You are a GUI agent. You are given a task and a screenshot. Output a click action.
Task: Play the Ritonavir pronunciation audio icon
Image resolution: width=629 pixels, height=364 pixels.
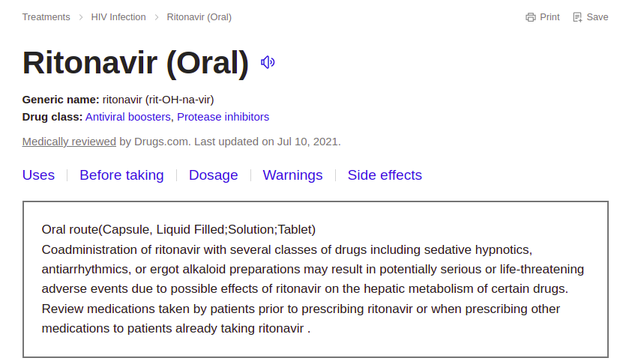click(268, 62)
